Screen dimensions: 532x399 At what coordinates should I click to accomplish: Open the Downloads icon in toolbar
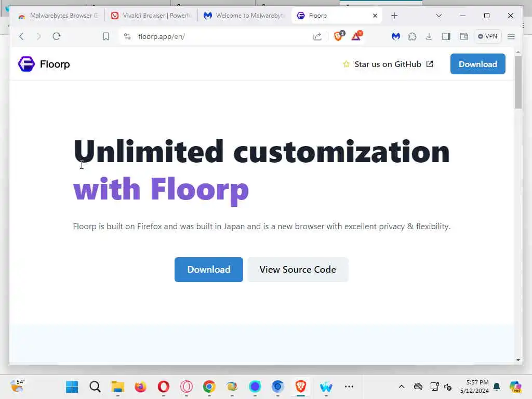coord(429,36)
